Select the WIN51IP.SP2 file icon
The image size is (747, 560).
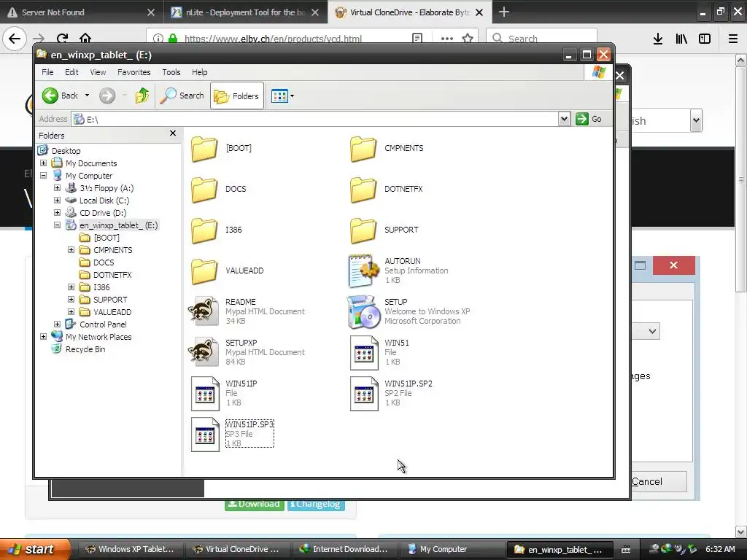tap(364, 394)
